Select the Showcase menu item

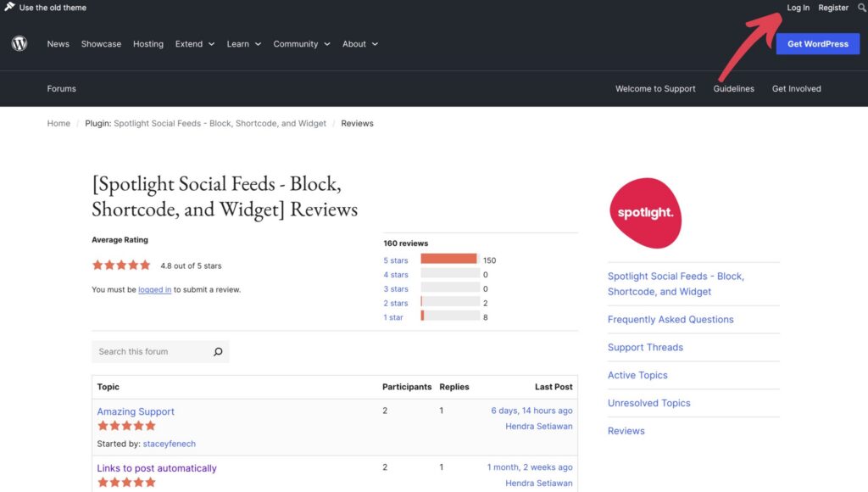click(x=101, y=43)
